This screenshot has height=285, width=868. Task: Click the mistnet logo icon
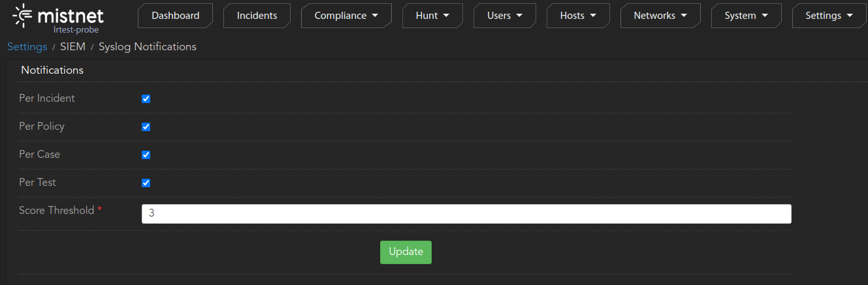pyautogui.click(x=24, y=14)
